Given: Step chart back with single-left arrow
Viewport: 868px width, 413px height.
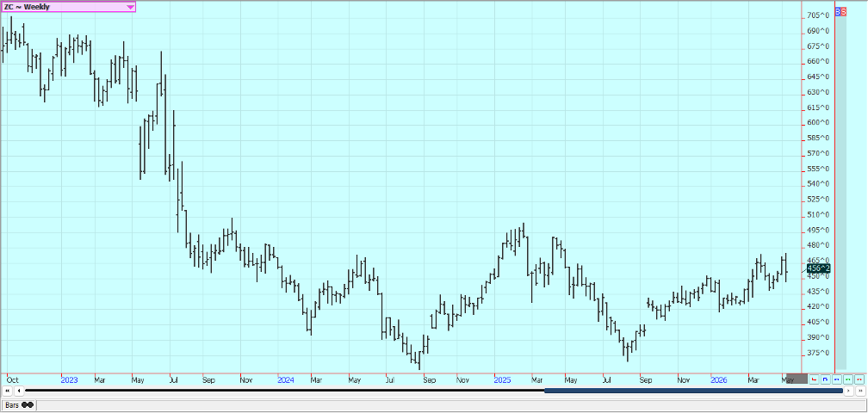Looking at the screenshot, I should [19, 391].
